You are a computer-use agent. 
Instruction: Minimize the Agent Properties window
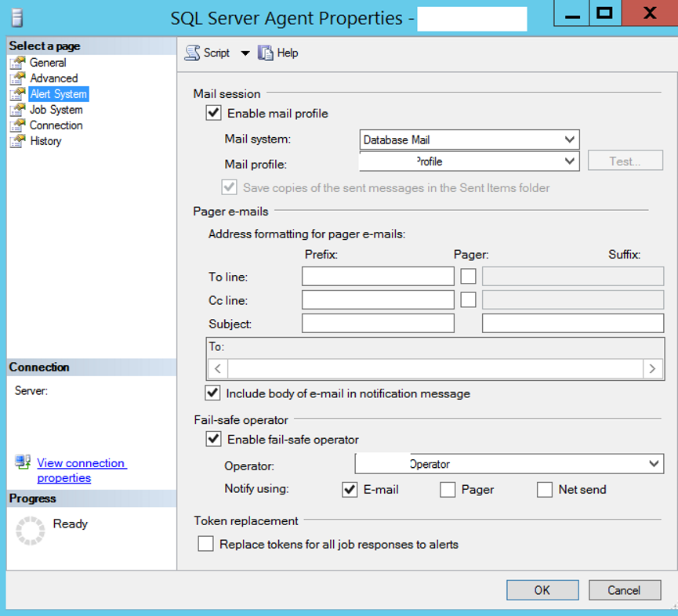click(571, 13)
